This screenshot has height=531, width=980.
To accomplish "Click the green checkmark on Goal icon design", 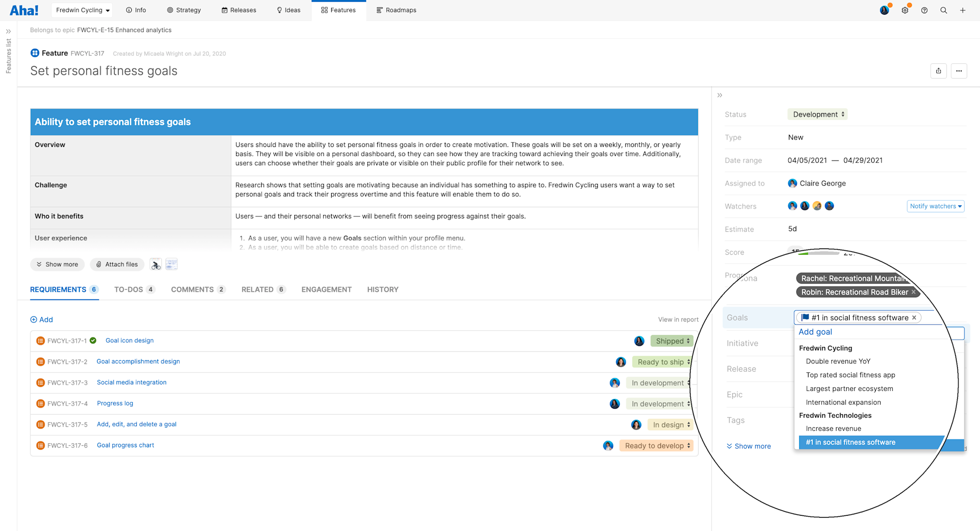I will (93, 340).
